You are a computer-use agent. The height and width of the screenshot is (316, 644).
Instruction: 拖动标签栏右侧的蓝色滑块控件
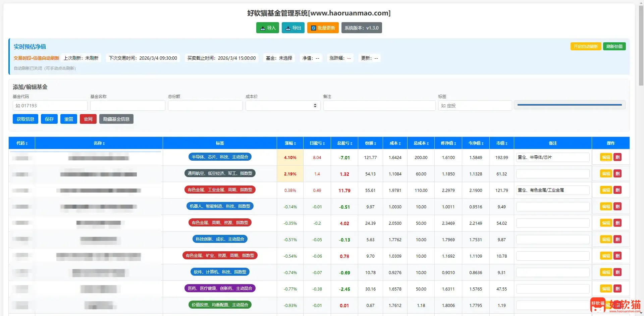(x=570, y=105)
